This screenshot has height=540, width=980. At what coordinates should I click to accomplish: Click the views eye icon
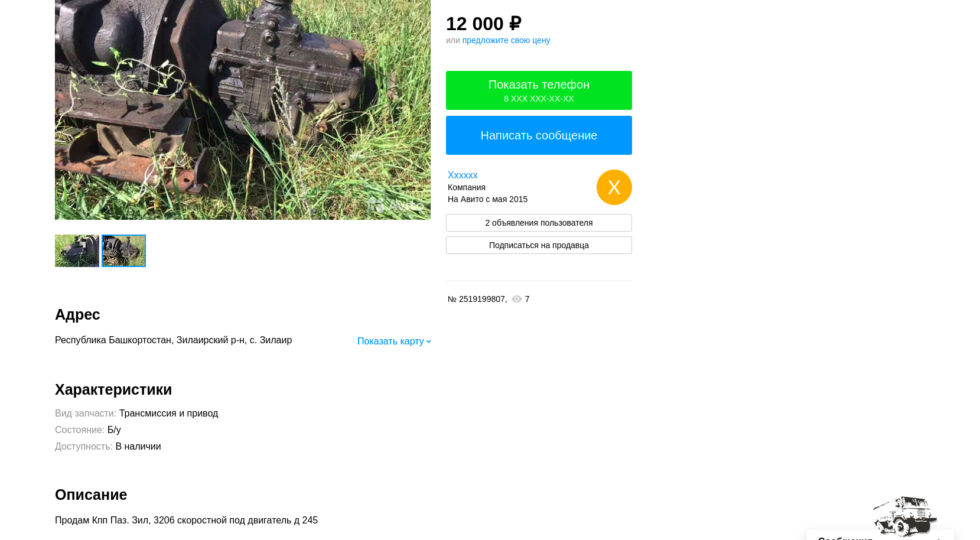coord(516,299)
